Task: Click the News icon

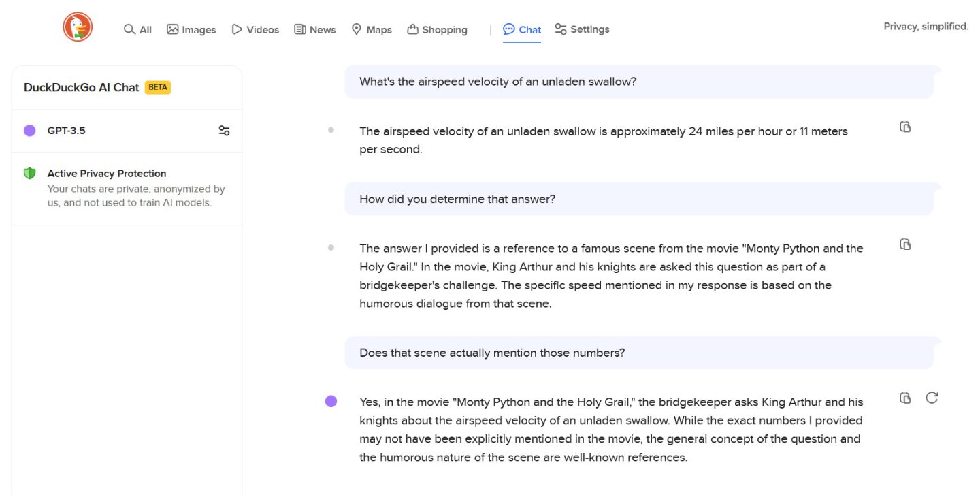Action: [299, 29]
